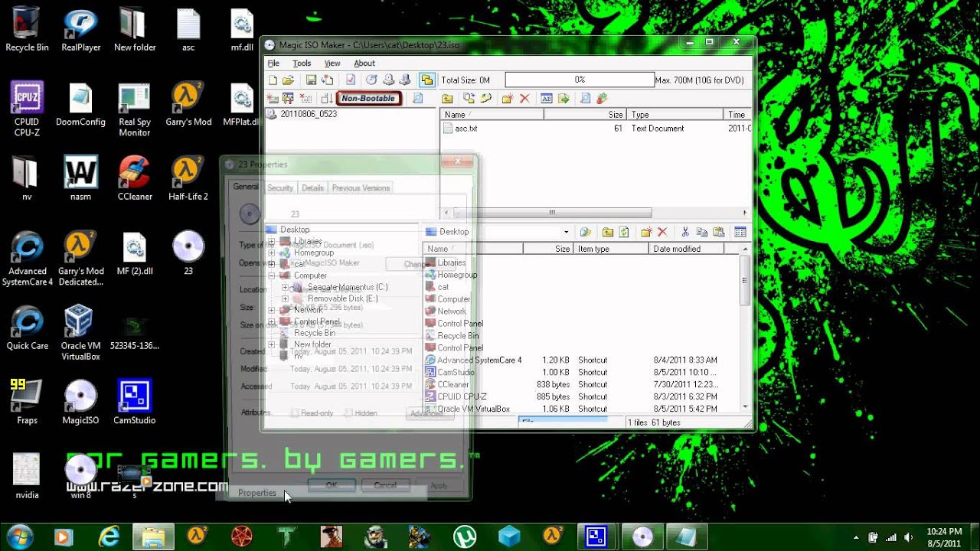Click the AB rename icon in ISO toolbar
This screenshot has height=551, width=980.
(x=547, y=98)
